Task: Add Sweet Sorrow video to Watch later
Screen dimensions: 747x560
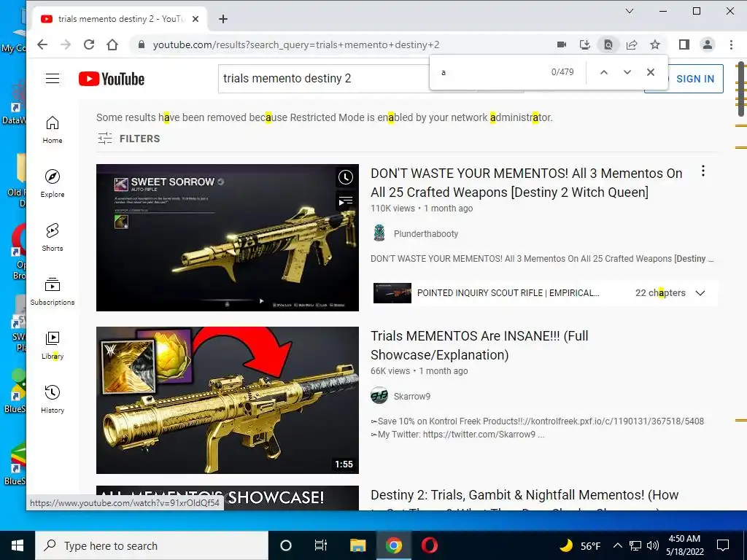Action: click(346, 177)
